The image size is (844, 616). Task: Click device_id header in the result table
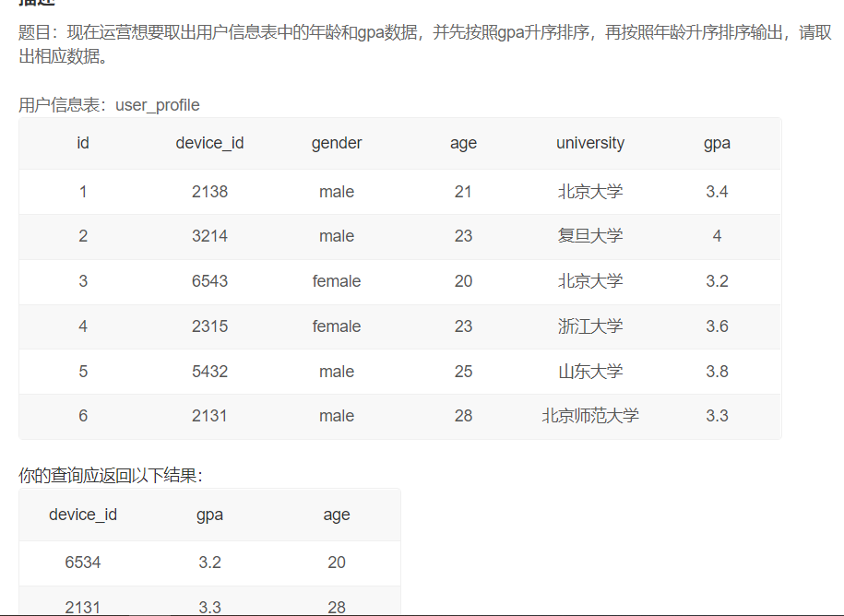coord(83,515)
